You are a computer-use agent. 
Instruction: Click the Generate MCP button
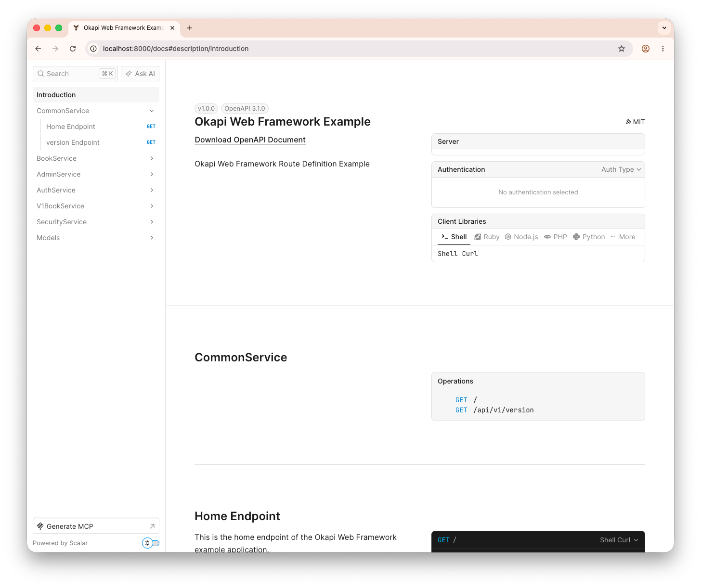coord(96,526)
